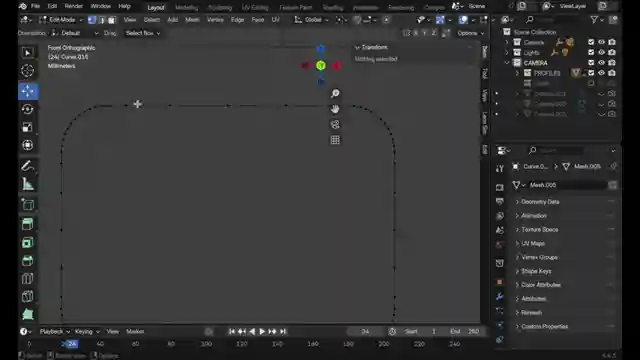Open Output properties tab icon
The image size is (640, 360).
coord(500,202)
